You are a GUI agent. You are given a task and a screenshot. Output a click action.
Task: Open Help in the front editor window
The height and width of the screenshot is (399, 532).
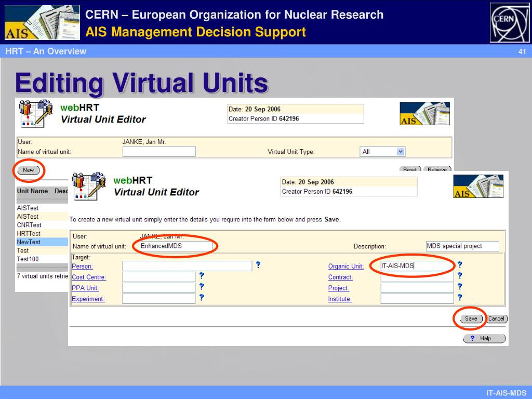click(x=484, y=338)
